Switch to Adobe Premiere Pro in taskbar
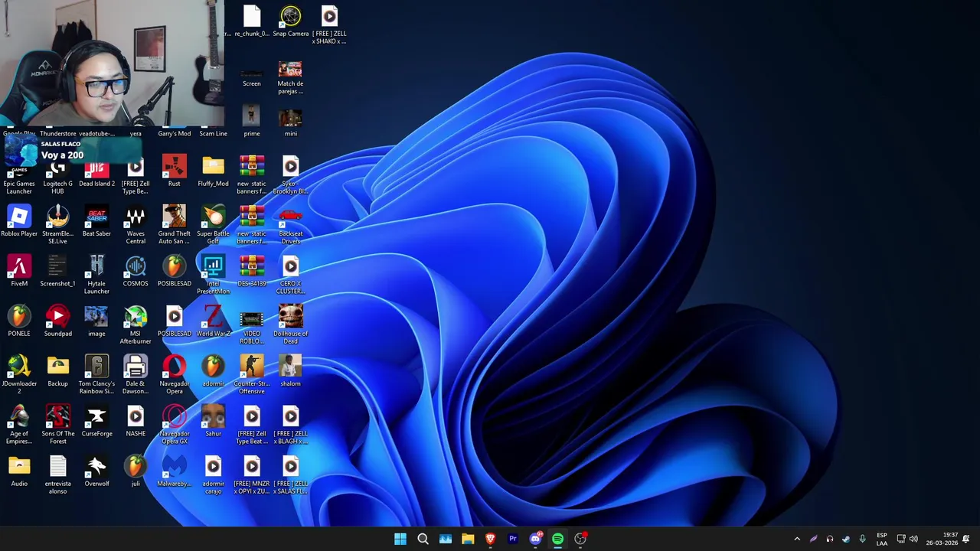 [513, 539]
